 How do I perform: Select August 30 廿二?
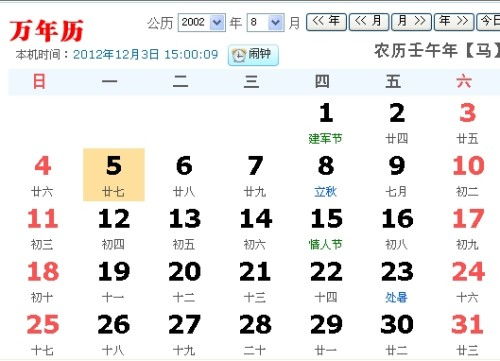[x=397, y=334]
